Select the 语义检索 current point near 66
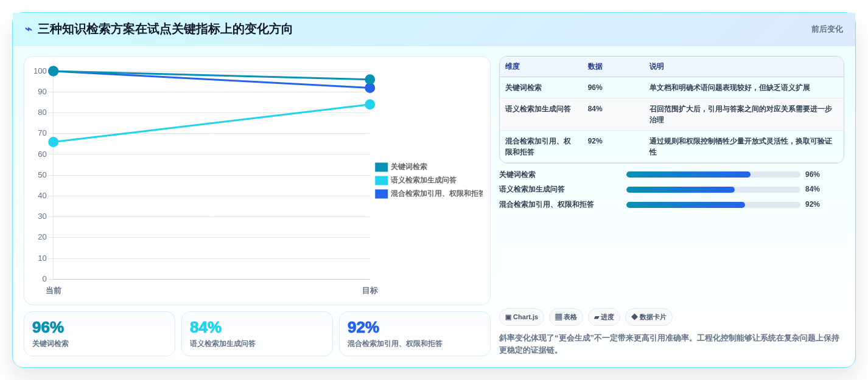Viewport: 868px width, 380px height. click(54, 142)
